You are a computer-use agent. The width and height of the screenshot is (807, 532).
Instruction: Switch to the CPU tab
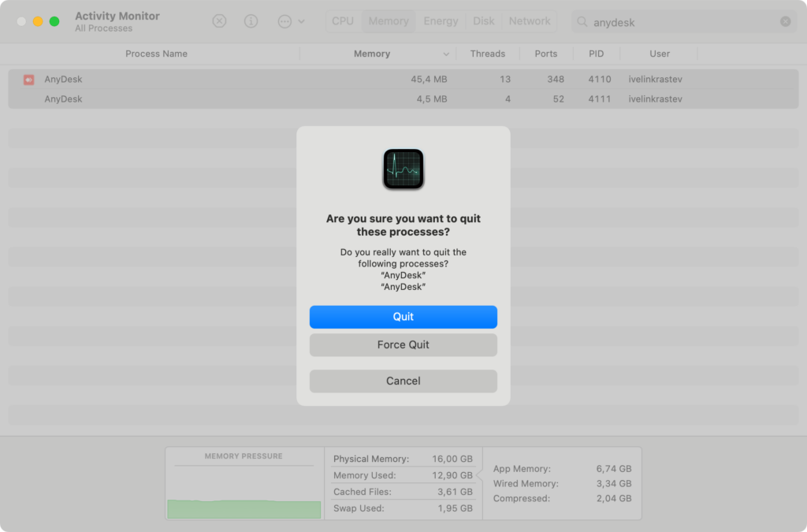342,21
